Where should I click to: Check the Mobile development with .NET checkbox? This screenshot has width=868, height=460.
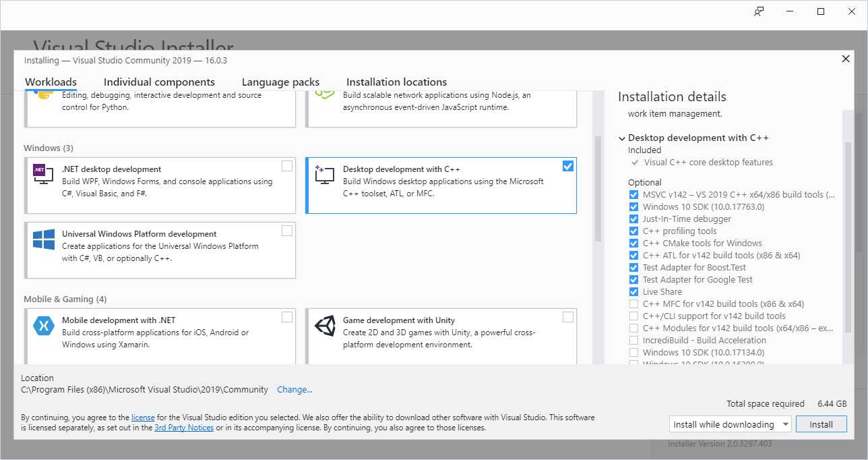click(287, 317)
